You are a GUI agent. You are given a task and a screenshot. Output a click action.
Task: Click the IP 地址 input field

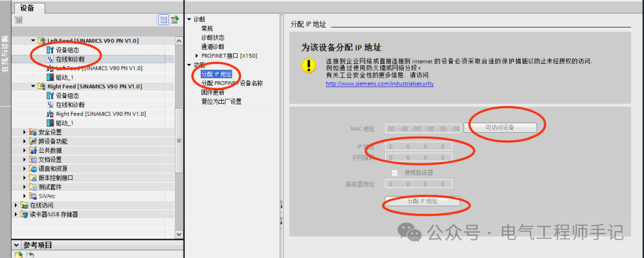click(419, 146)
